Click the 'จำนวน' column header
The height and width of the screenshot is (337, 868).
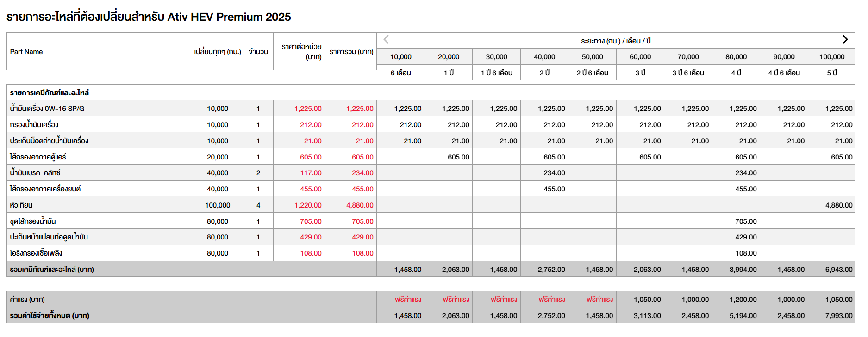click(x=258, y=52)
